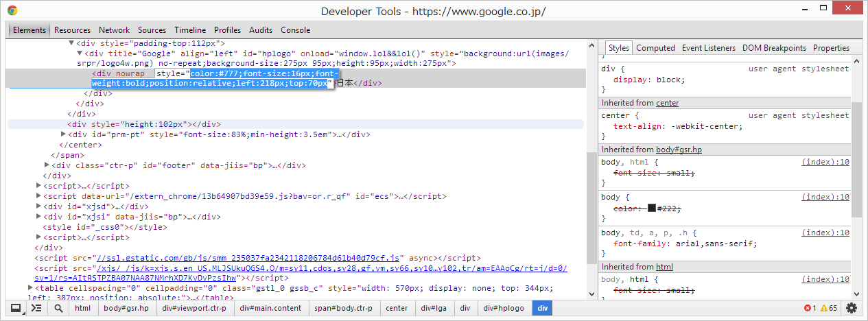Screen dimensions: 868x321
Task: Click the yellow warning count indicator
Action: [828, 308]
